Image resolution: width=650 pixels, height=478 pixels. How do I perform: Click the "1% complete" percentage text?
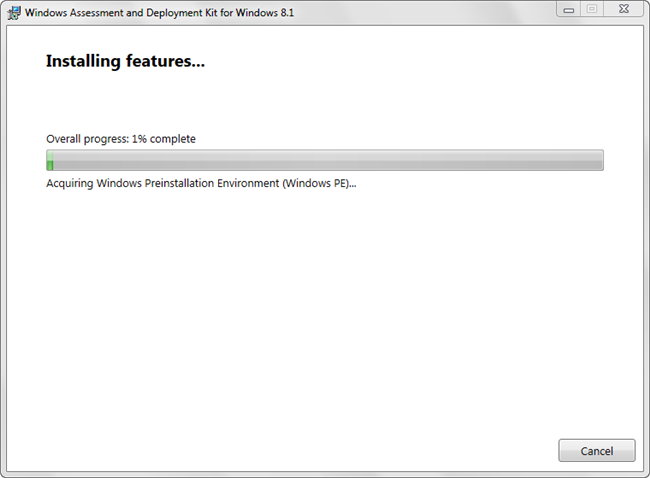point(164,139)
